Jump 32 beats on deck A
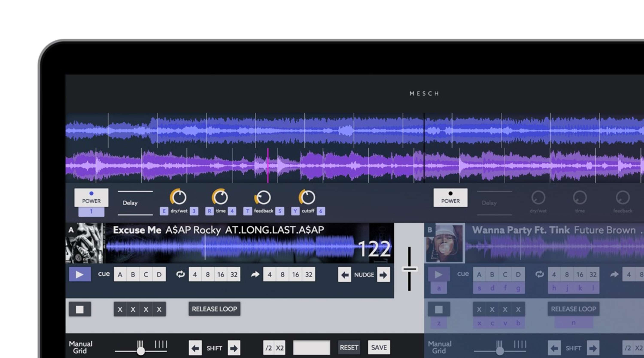The image size is (644, 358). (x=309, y=274)
